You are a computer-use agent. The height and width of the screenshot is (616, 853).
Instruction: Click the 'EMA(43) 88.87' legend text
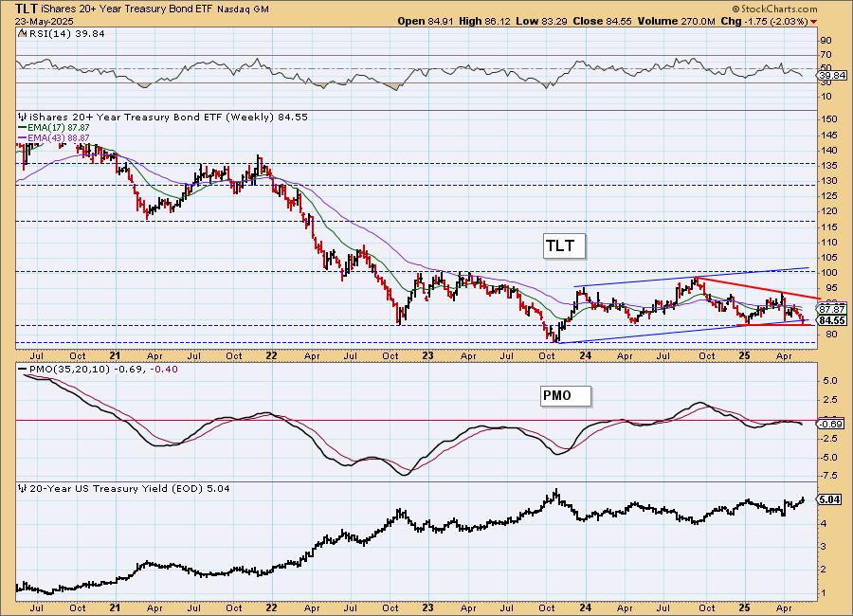pyautogui.click(x=59, y=138)
